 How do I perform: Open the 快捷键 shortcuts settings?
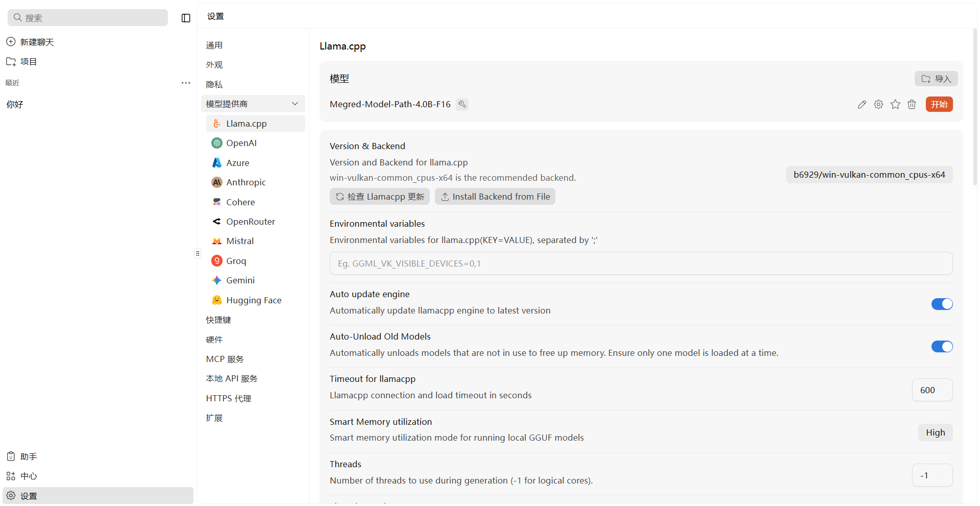click(218, 320)
